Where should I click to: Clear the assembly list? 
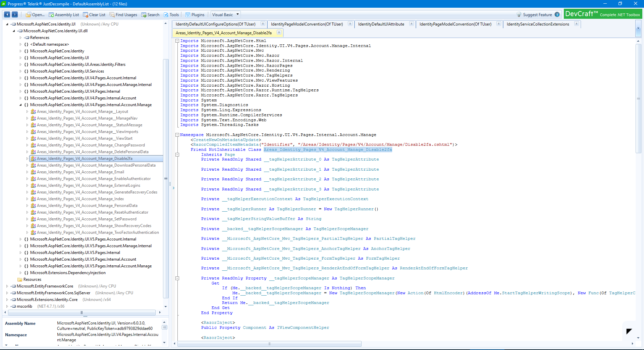(94, 15)
